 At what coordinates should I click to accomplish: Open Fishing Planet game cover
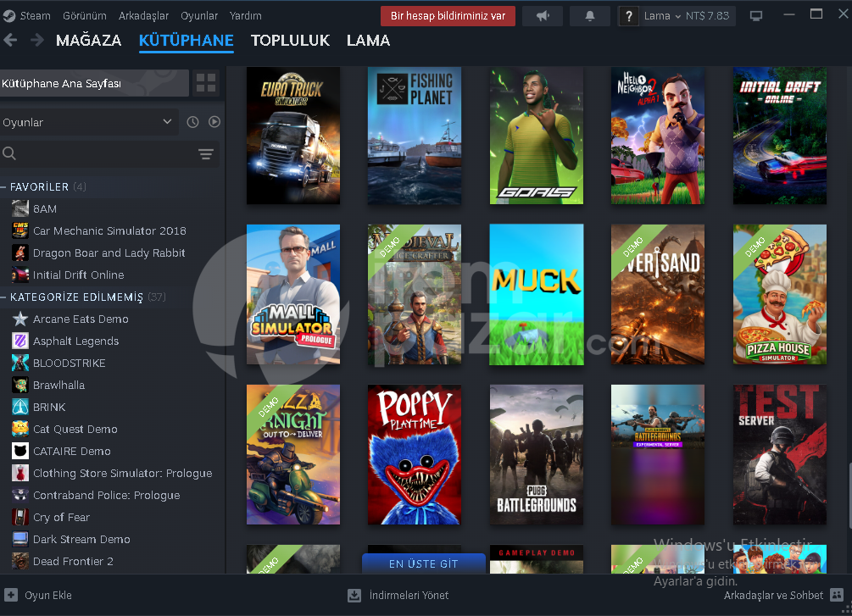pos(415,136)
